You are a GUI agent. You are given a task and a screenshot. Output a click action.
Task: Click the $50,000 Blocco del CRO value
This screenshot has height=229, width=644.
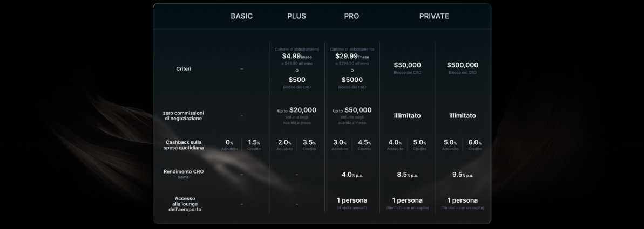pyautogui.click(x=407, y=65)
